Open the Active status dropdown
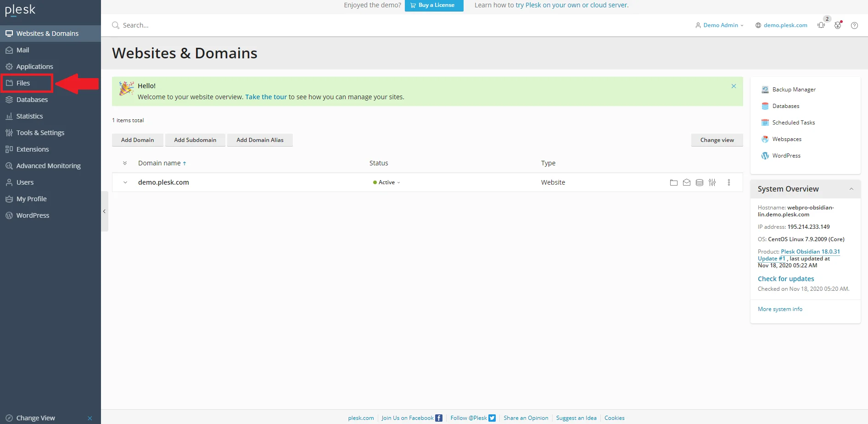 [387, 182]
